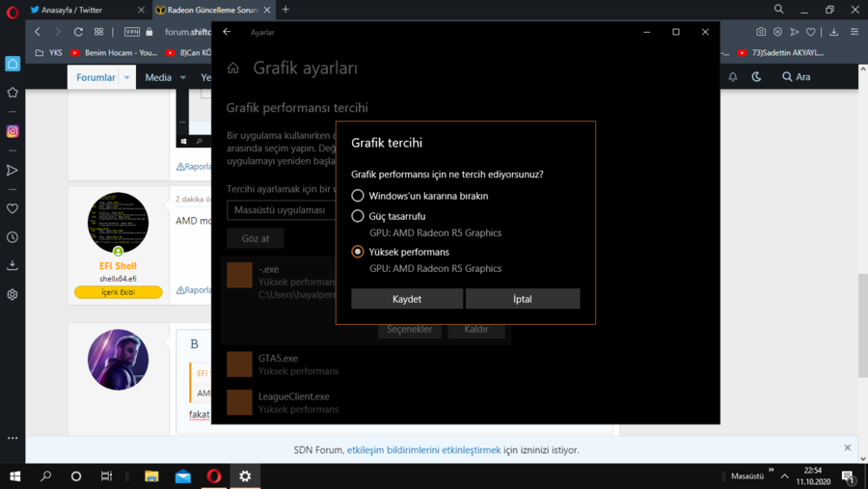Screen dimensions: 868x489
Task: Open Settings gear on taskbar
Action: point(245,476)
